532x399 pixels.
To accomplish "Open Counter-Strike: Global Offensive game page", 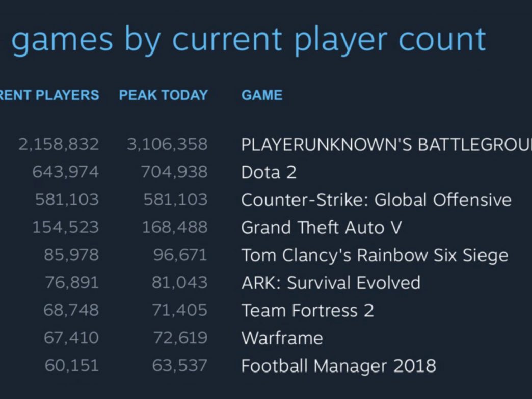I will (x=376, y=200).
